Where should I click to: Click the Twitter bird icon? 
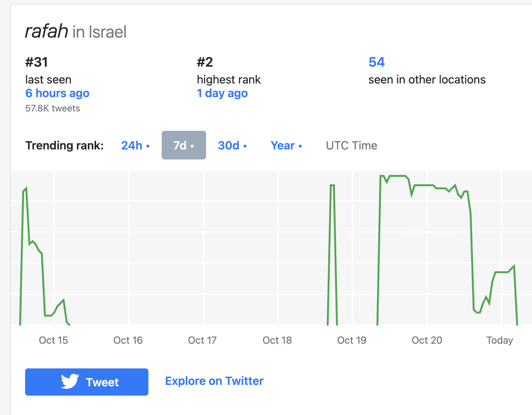point(70,382)
